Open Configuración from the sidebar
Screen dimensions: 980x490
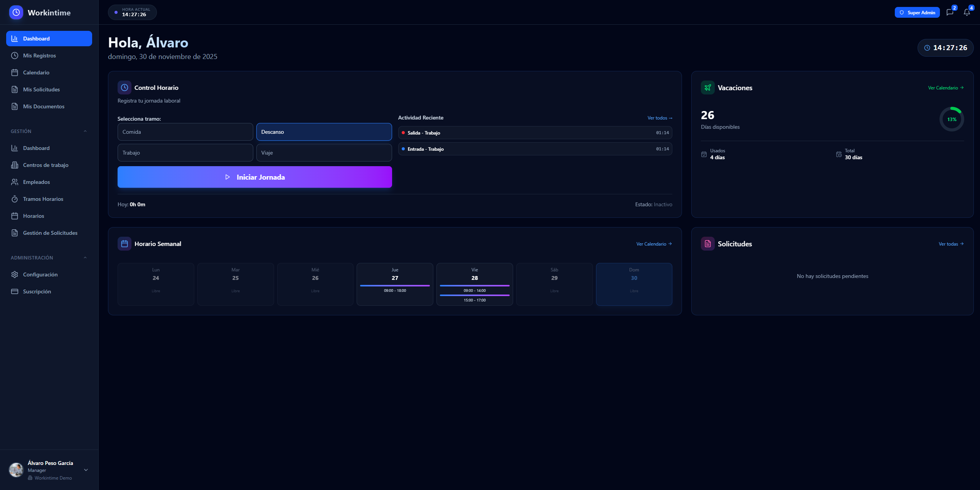pos(40,274)
